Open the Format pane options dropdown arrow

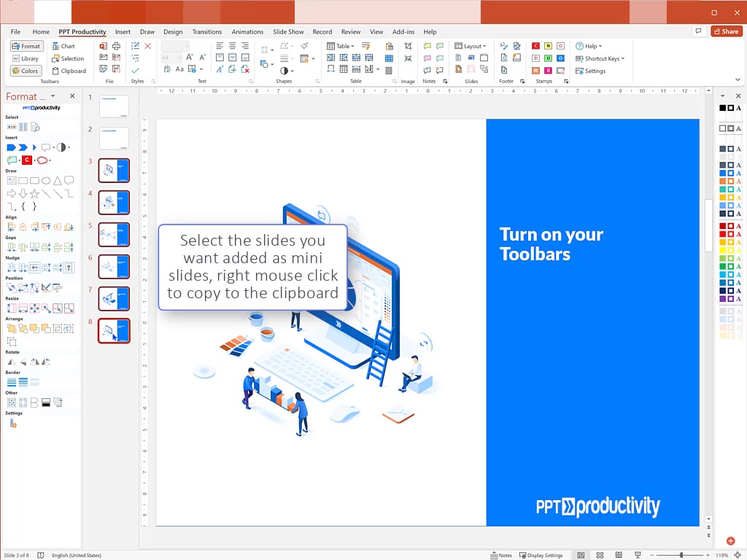point(53,96)
